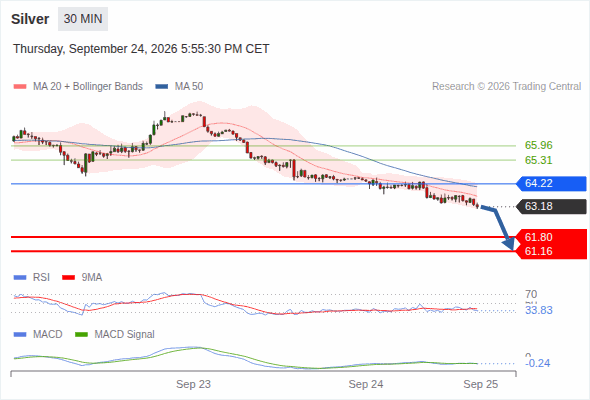
Task: Click the RSI legend label
Action: click(x=41, y=278)
